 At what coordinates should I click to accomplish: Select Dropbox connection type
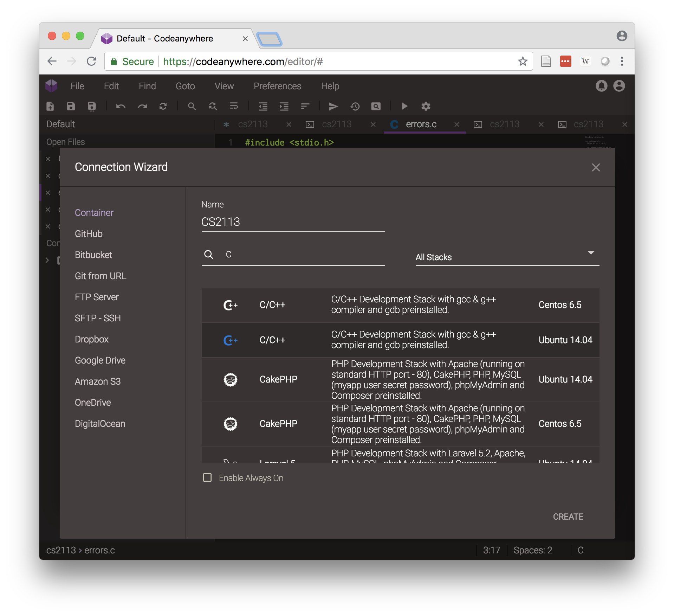[92, 339]
